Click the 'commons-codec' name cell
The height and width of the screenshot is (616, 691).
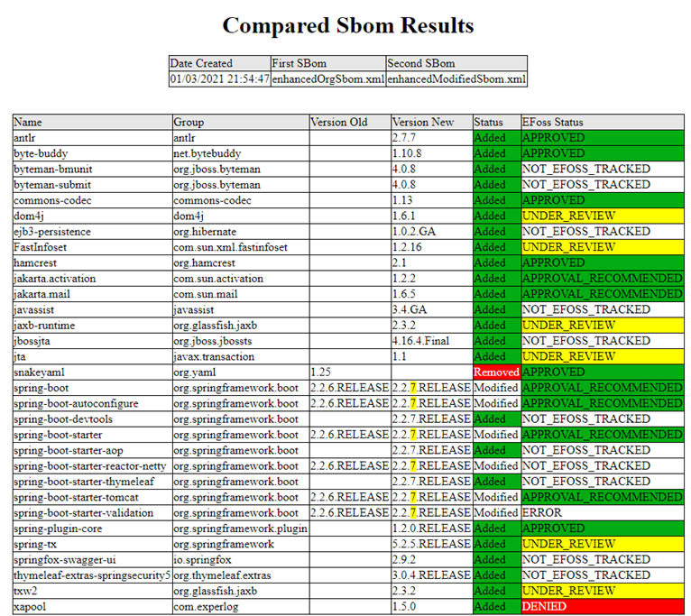coord(93,200)
